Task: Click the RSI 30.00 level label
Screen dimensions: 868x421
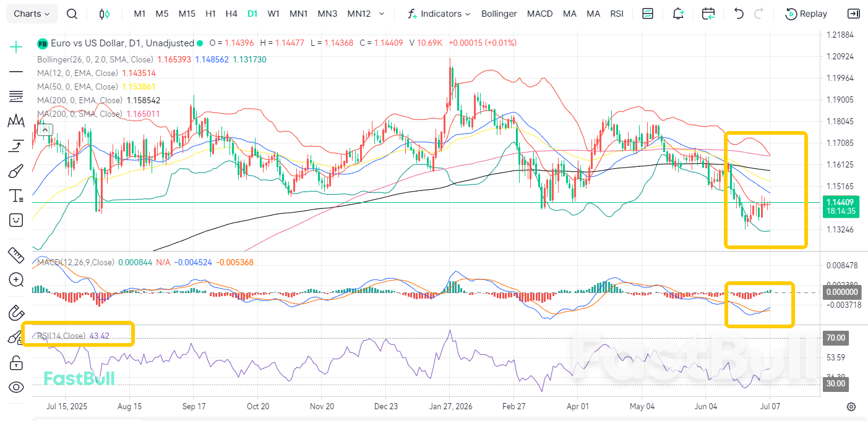Action: 835,383
